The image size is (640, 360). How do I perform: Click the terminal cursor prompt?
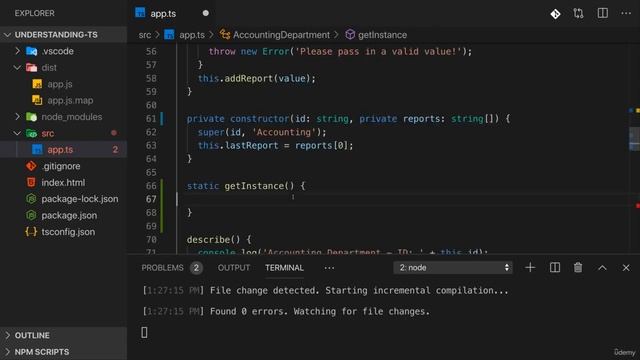(144, 332)
